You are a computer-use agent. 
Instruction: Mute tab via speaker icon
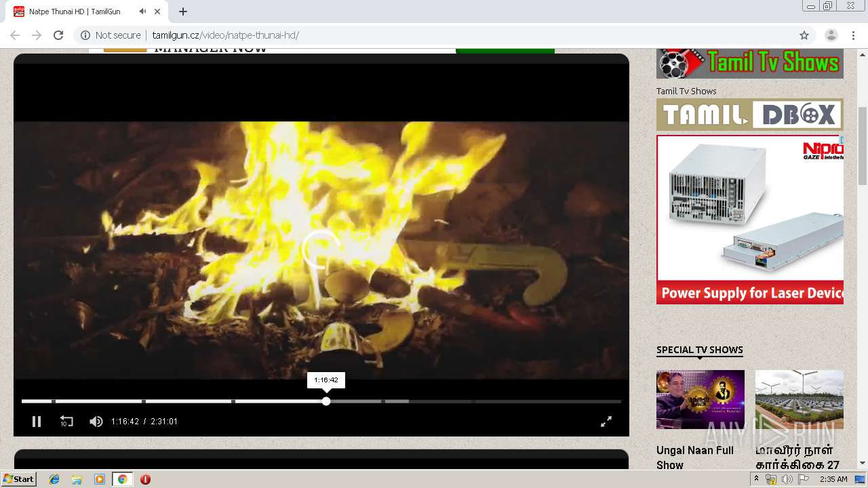pyautogui.click(x=142, y=12)
